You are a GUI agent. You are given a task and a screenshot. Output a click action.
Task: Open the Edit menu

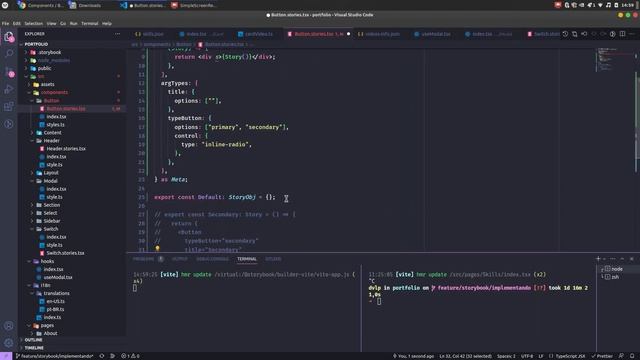click(x=17, y=24)
